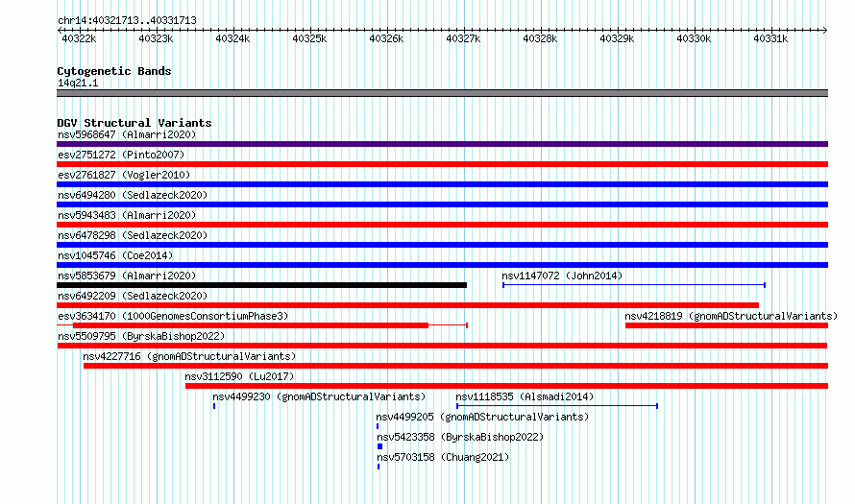Click the 14q21.1 cytogenetic band bar
Screen dimensions: 855x504
tap(442, 93)
